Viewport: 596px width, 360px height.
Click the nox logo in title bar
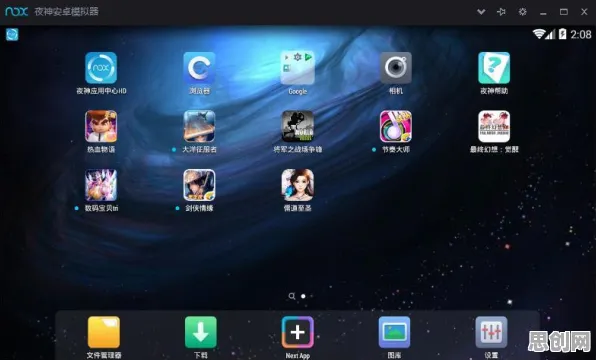click(x=16, y=11)
